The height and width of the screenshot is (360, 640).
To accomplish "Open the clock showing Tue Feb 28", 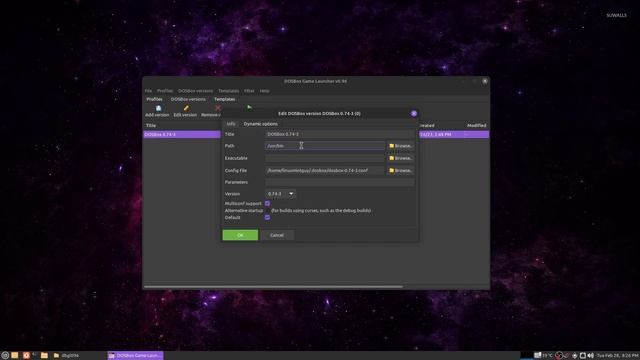I will coord(618,356).
